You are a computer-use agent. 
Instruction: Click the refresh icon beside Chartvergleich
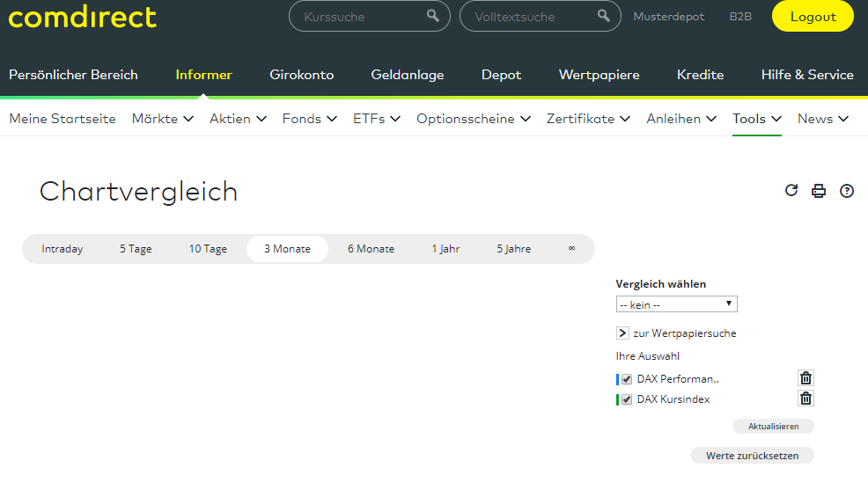[791, 190]
